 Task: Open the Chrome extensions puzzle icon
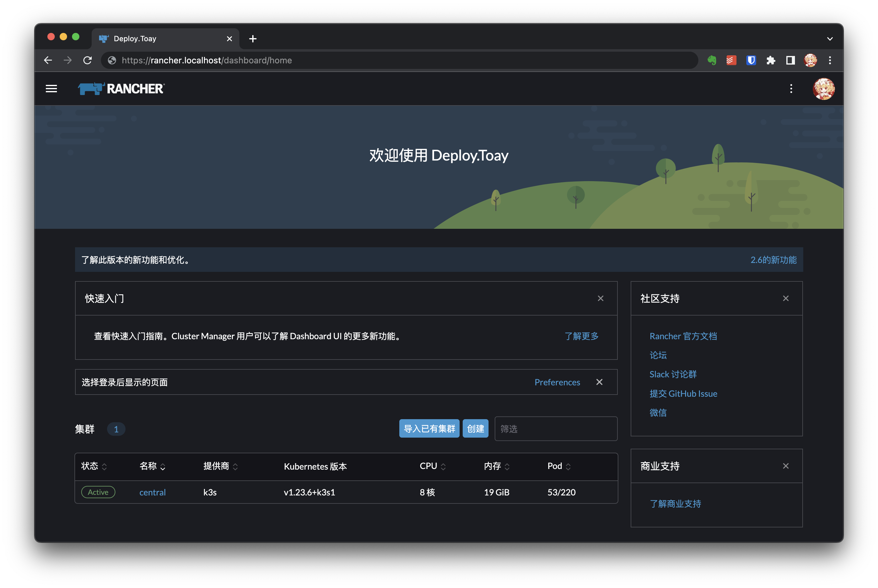click(x=771, y=60)
